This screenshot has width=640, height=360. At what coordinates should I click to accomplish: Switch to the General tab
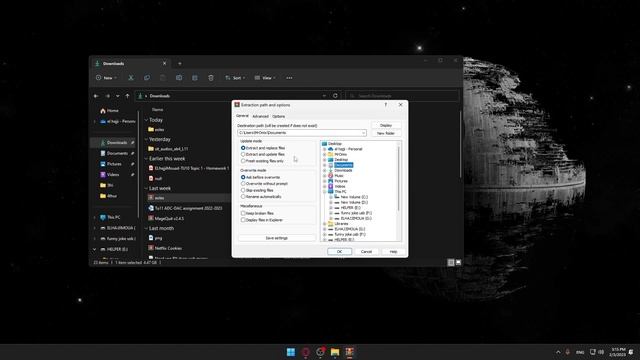coord(242,116)
